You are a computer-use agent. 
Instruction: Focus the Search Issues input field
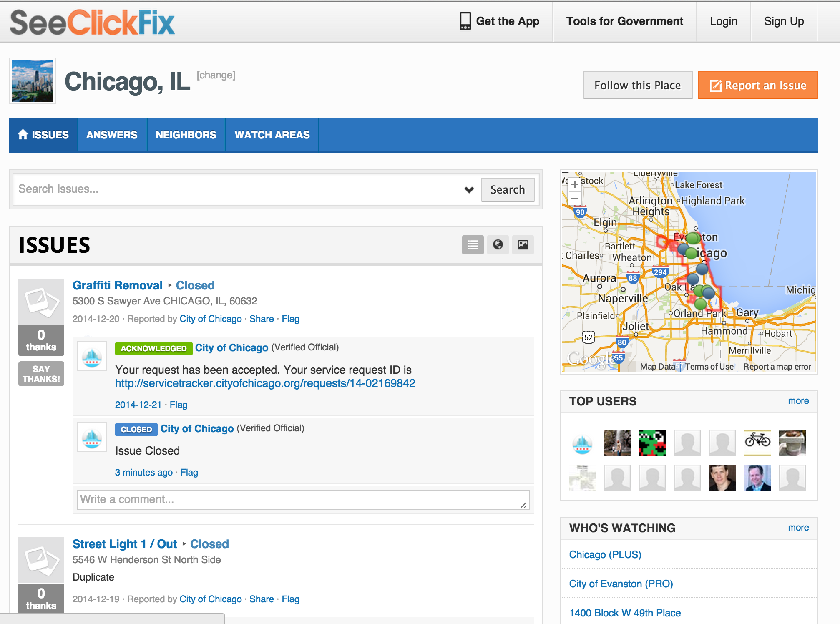click(238, 189)
